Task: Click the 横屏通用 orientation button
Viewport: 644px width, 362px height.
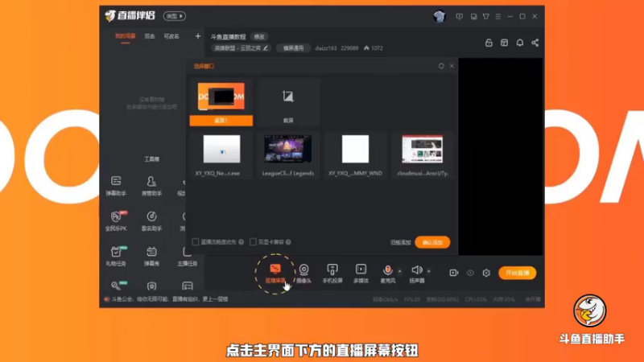Action: [293, 48]
